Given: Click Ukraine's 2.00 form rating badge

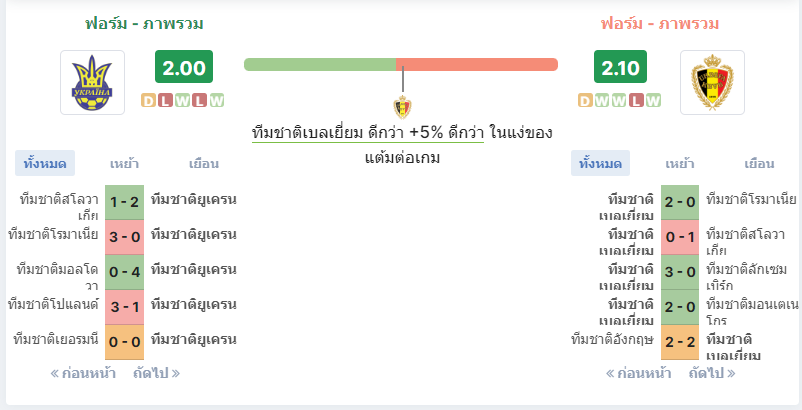Looking at the screenshot, I should point(184,66).
